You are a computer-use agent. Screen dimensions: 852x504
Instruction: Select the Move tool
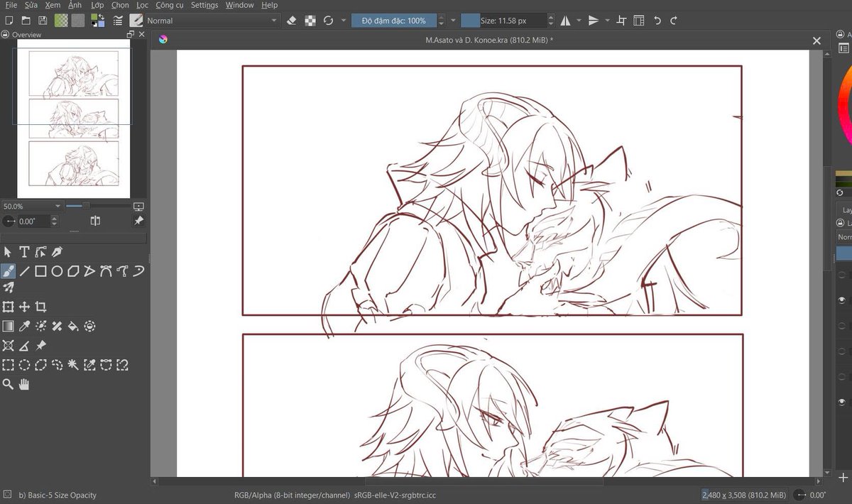tap(24, 307)
